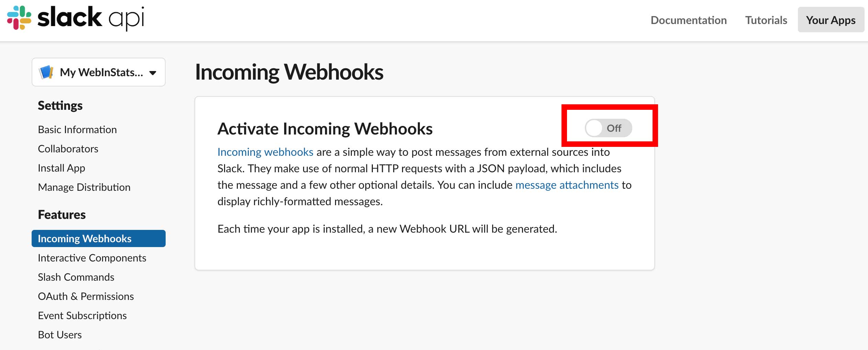
Task: Select Install App in Settings
Action: (x=62, y=168)
